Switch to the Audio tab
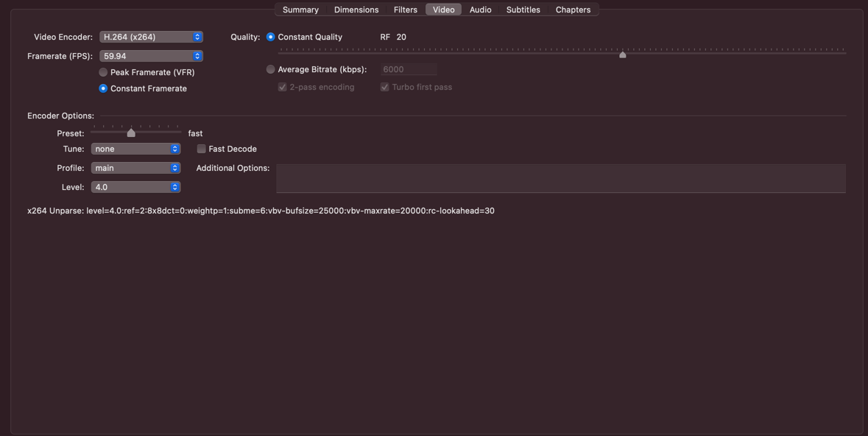Viewport: 868px width, 436px height. [480, 9]
